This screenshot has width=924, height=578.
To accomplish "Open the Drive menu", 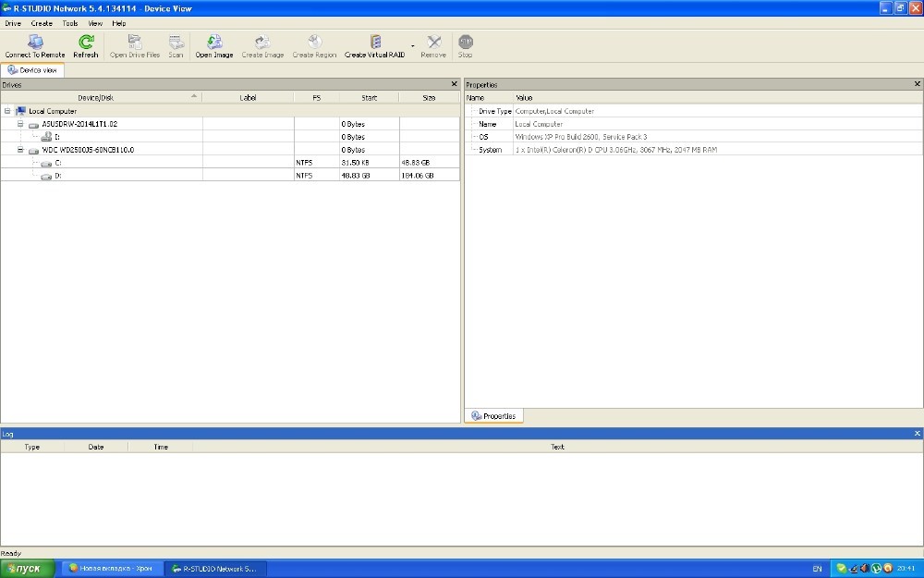I will click(13, 24).
